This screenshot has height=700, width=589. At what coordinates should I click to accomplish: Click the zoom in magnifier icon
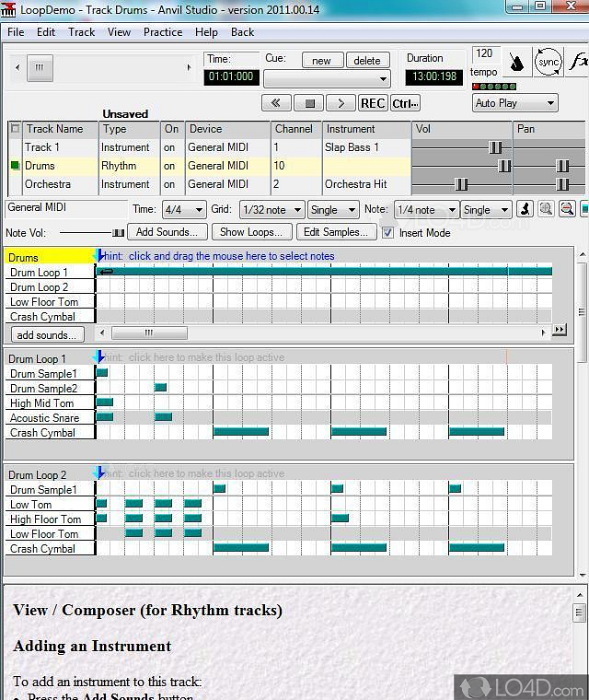click(546, 210)
